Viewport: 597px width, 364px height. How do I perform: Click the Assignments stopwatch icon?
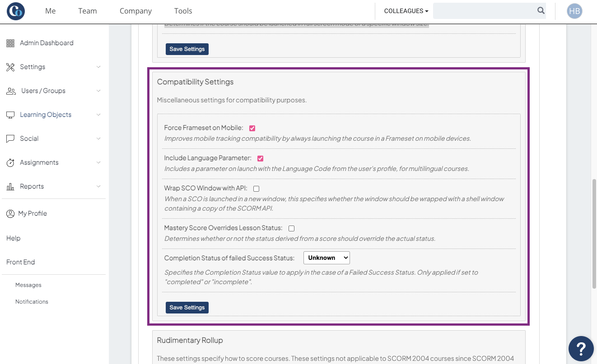click(x=10, y=162)
